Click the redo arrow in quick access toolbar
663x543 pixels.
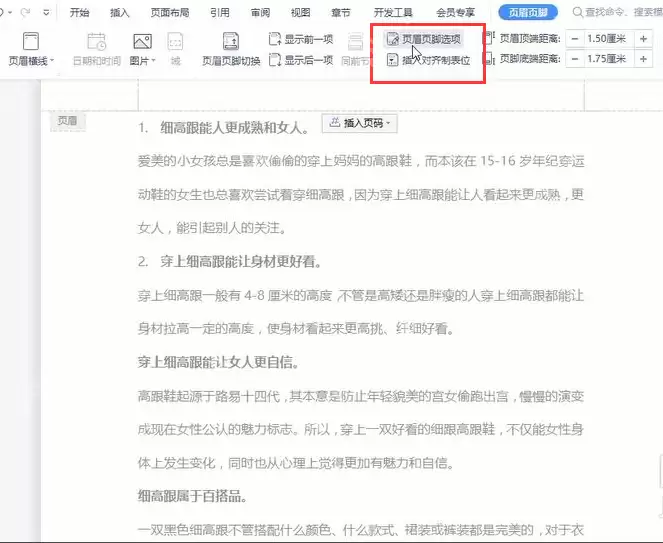tap(25, 12)
